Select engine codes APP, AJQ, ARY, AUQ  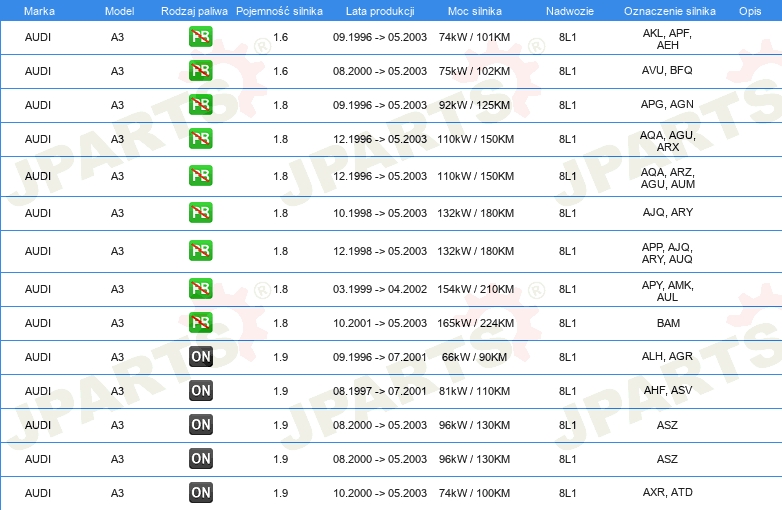click(667, 253)
